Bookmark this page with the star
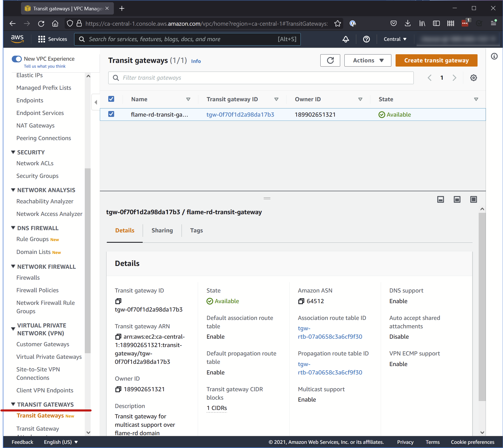 (338, 24)
